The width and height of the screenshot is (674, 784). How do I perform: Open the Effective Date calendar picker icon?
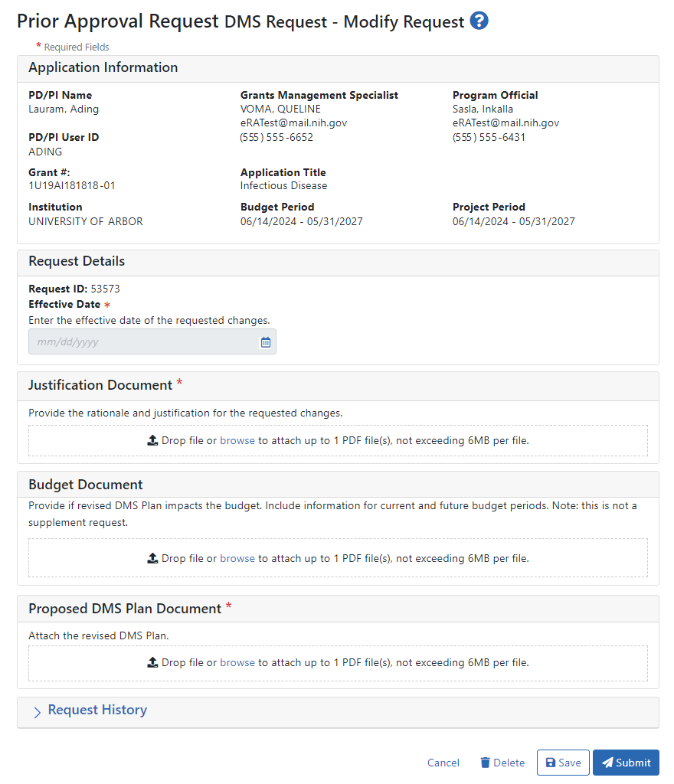pyautogui.click(x=266, y=342)
